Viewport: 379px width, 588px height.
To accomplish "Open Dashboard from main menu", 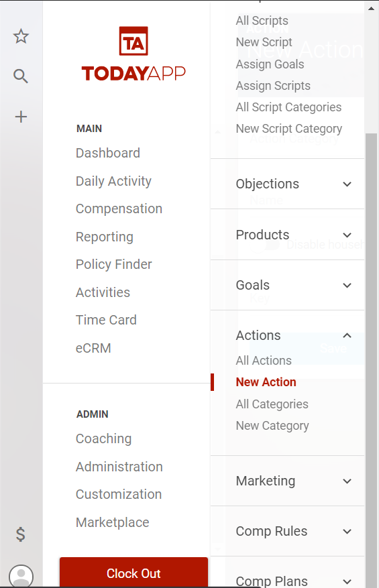I will click(x=108, y=153).
